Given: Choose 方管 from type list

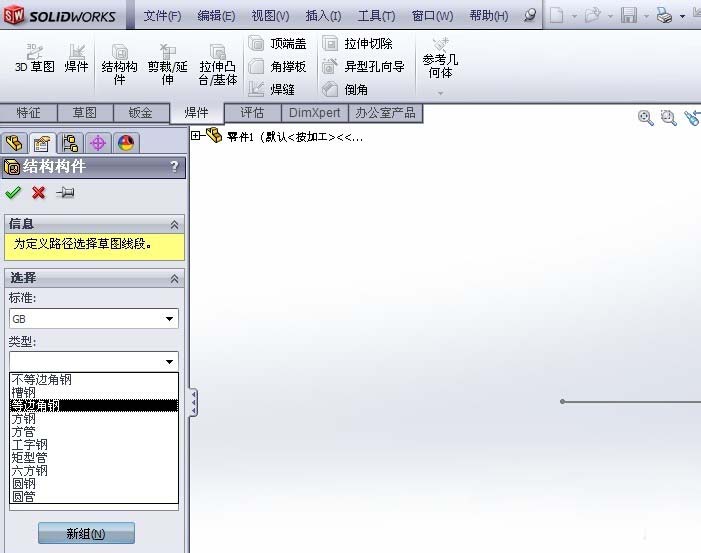Looking at the screenshot, I should coord(94,431).
